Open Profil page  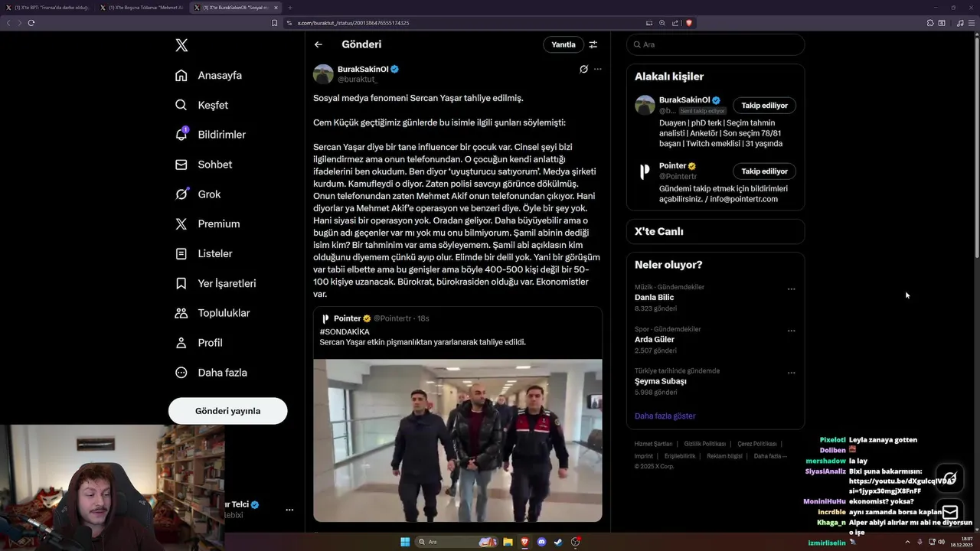tap(199, 343)
